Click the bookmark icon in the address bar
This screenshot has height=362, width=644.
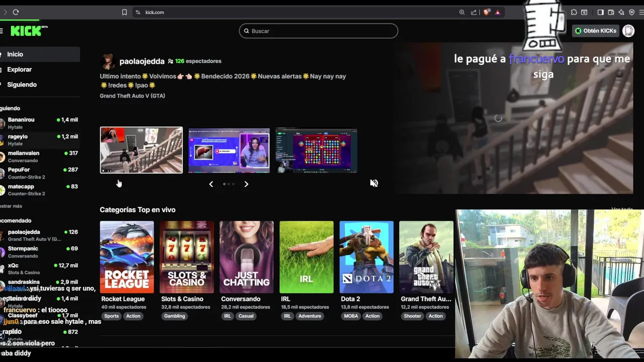pos(124,12)
